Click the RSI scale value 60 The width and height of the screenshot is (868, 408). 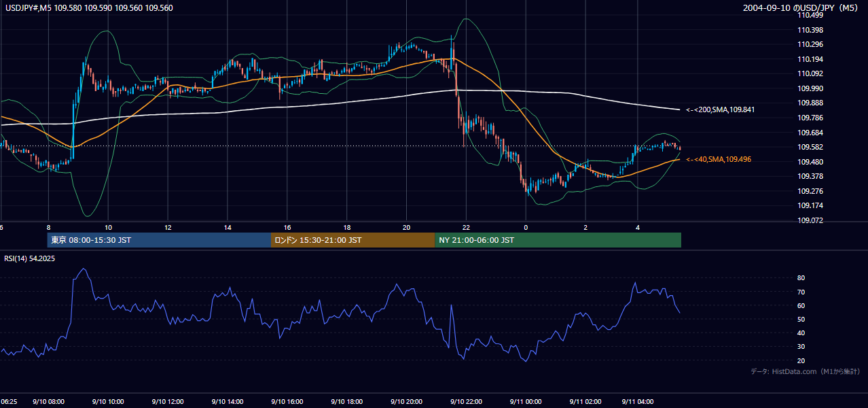coord(801,305)
